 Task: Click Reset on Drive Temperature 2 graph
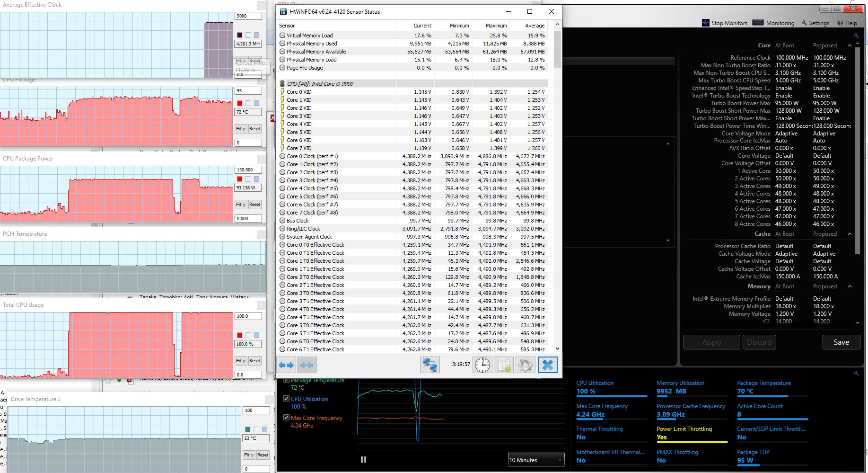click(263, 455)
